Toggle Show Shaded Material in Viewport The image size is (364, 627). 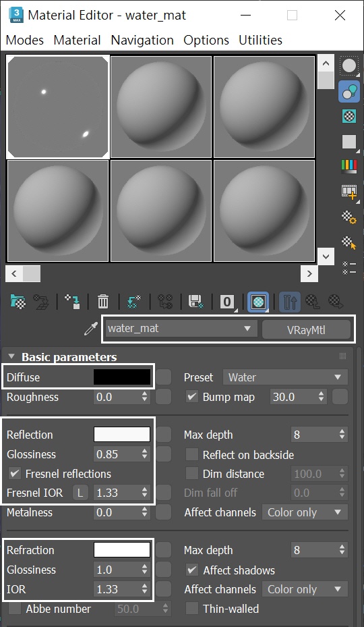pos(258,302)
